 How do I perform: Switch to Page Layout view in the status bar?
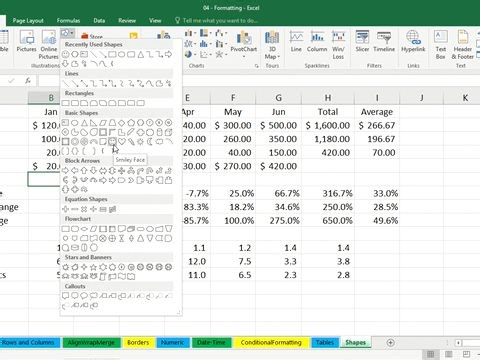pos(449,354)
